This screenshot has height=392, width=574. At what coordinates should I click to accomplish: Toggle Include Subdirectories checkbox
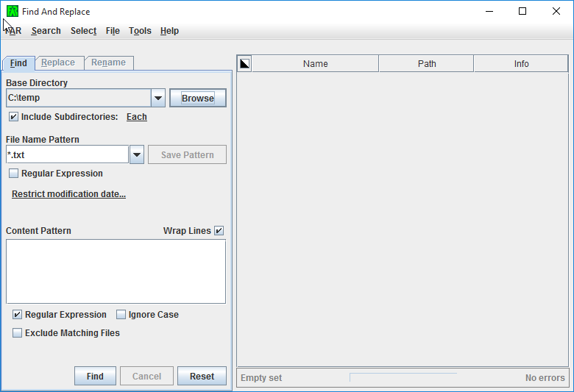(x=13, y=117)
